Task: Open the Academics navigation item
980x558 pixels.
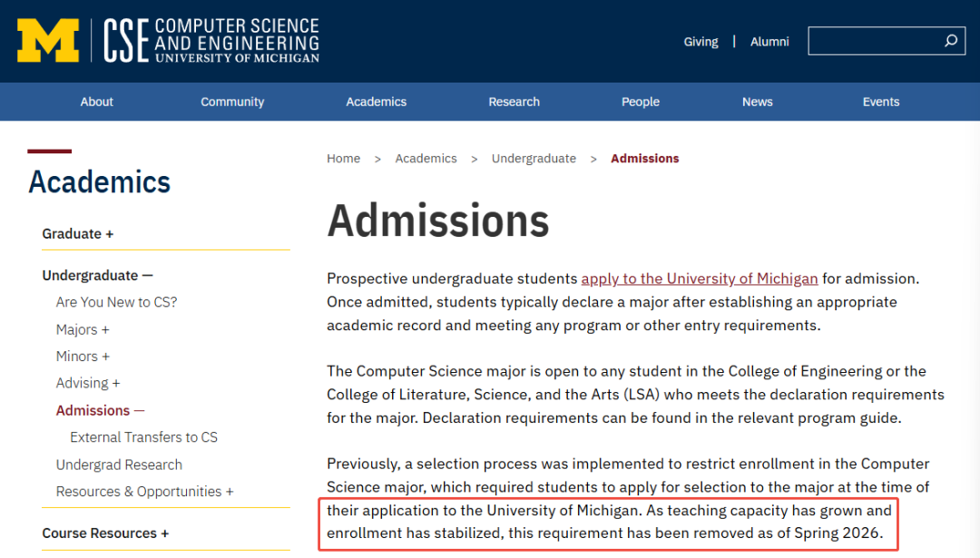Action: tap(377, 102)
